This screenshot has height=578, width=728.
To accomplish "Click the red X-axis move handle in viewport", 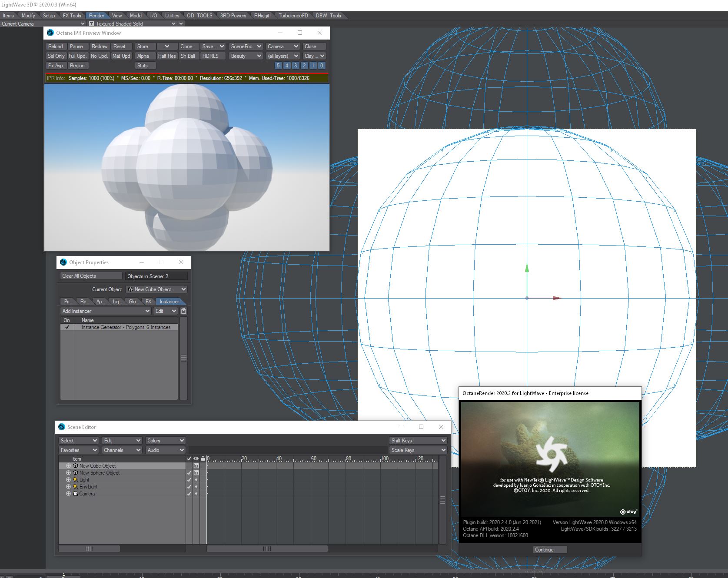I will click(x=557, y=298).
